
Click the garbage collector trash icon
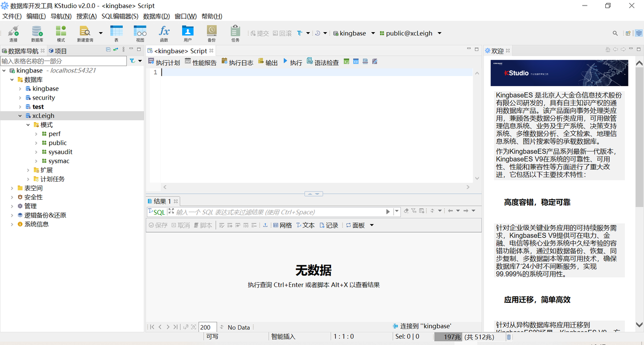tap(509, 337)
